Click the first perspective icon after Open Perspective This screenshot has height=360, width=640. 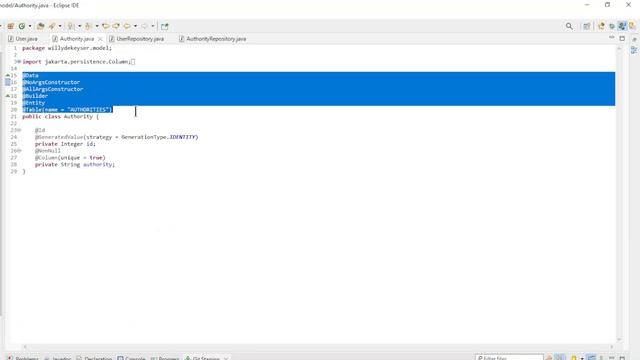click(601, 26)
